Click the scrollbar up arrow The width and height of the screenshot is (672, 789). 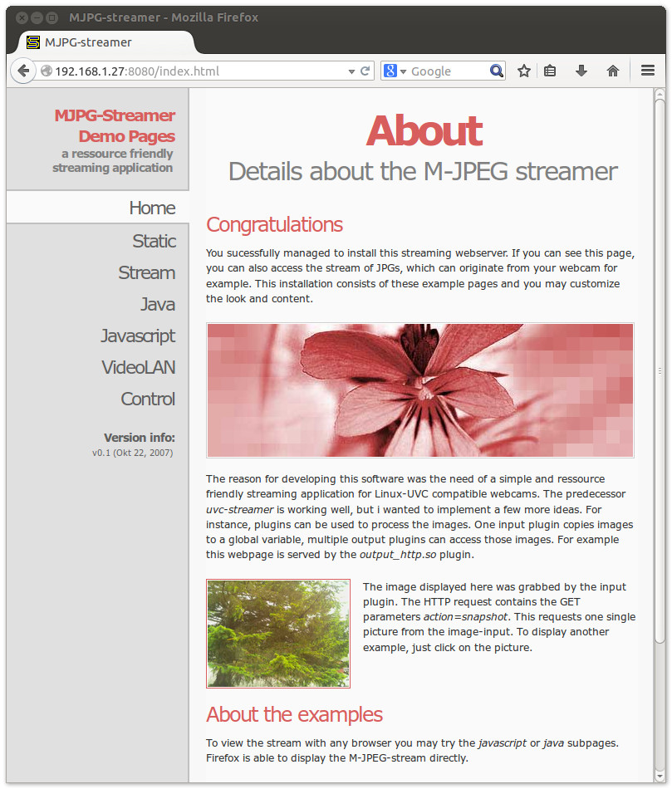tap(660, 94)
